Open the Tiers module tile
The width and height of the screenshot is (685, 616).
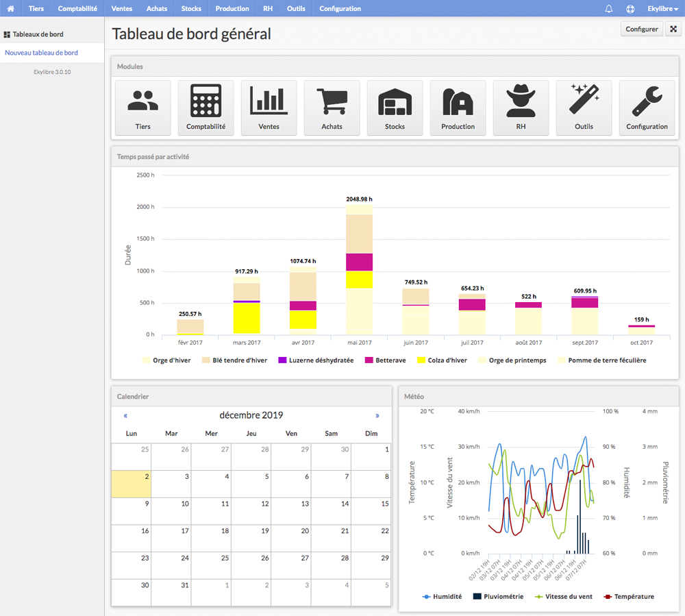coord(143,108)
